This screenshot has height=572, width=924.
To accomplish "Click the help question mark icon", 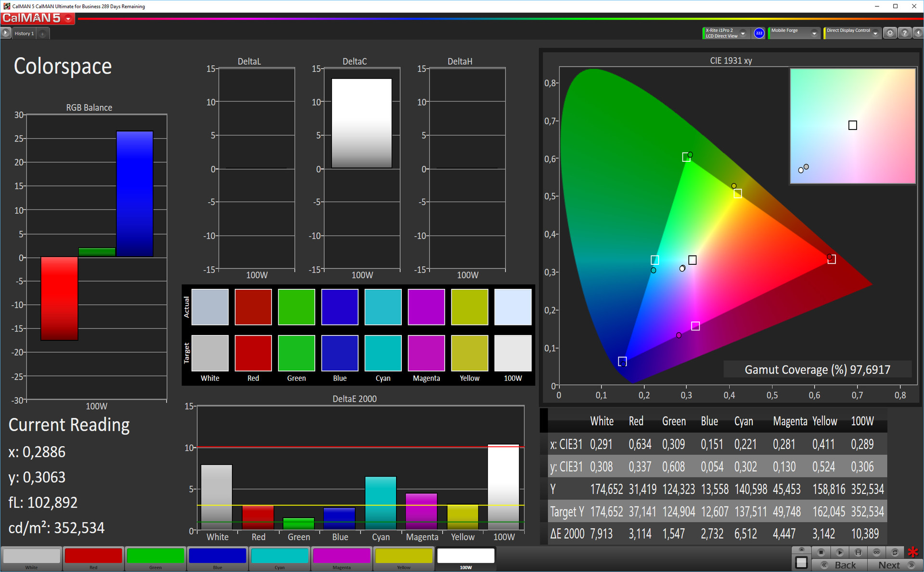I will 905,33.
